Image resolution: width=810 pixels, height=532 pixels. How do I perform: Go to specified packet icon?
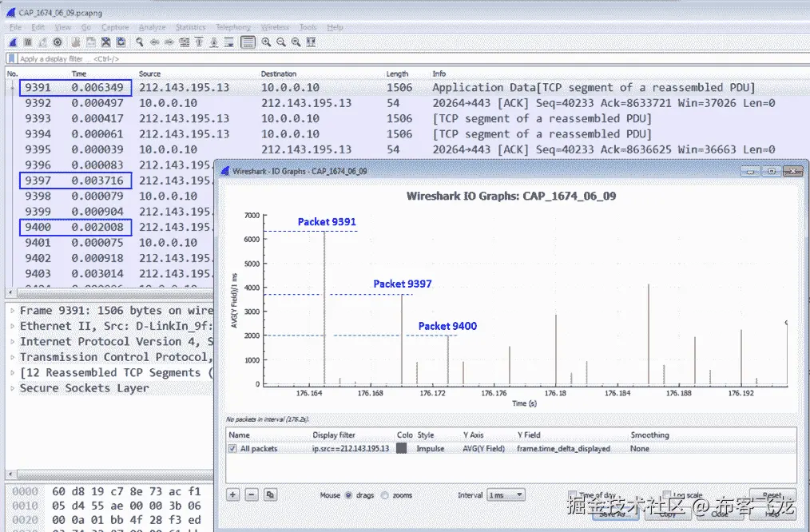pos(184,42)
